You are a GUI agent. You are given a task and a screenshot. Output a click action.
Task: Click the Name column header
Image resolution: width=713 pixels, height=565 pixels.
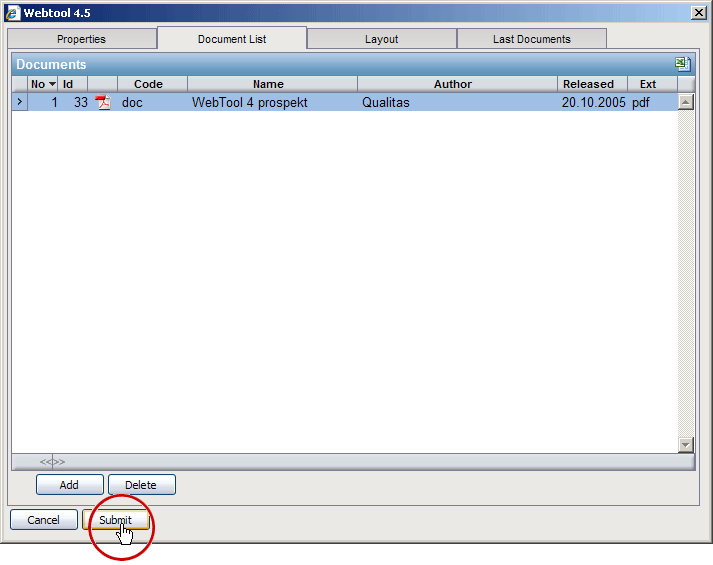(x=268, y=84)
